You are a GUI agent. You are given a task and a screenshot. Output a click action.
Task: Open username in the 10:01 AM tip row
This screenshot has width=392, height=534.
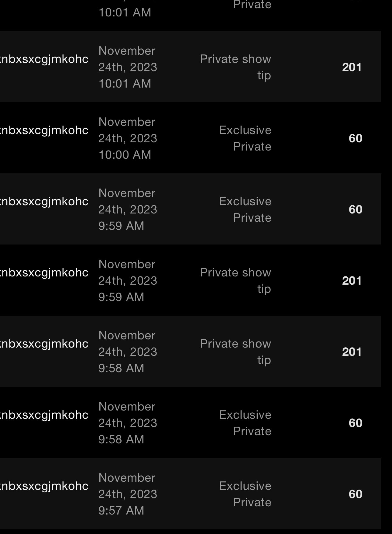tap(44, 59)
